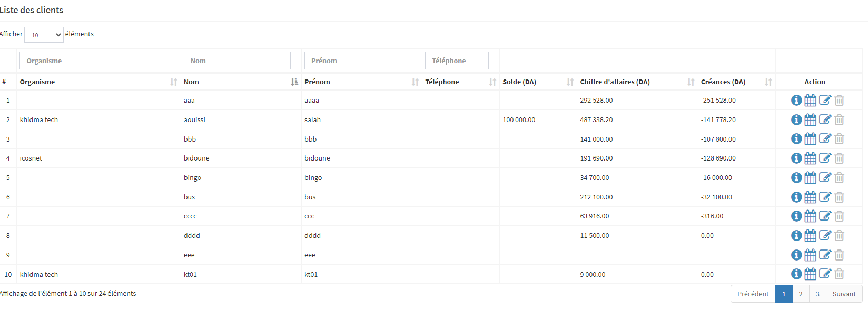Show info for client kt01
The width and height of the screenshot is (868, 310).
click(796, 274)
